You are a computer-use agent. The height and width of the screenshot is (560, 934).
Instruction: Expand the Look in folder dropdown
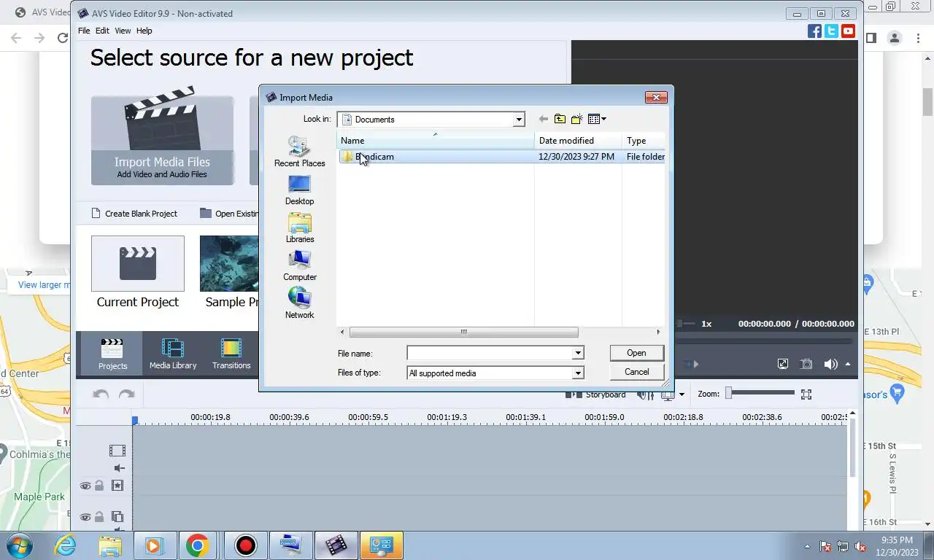[519, 120]
